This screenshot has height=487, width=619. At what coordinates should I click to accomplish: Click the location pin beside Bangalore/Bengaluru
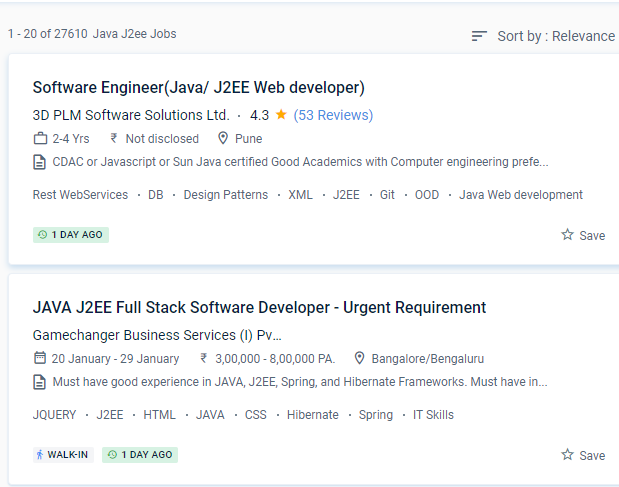point(359,358)
